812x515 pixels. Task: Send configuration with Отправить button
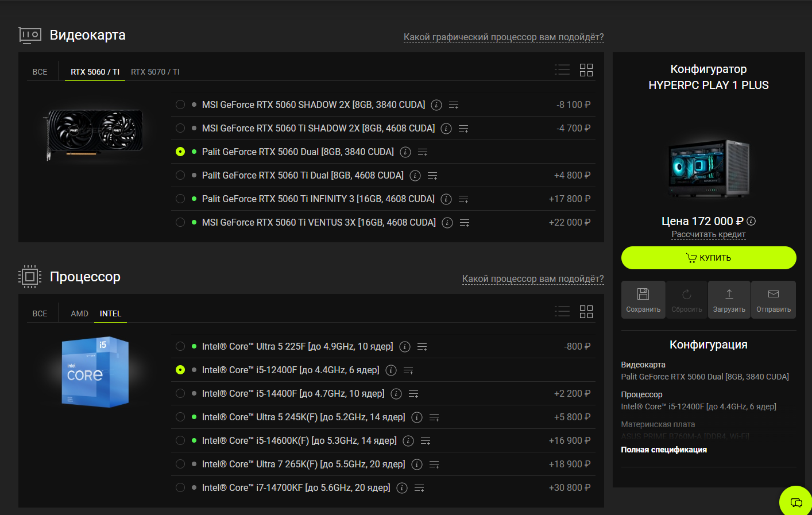pos(774,300)
